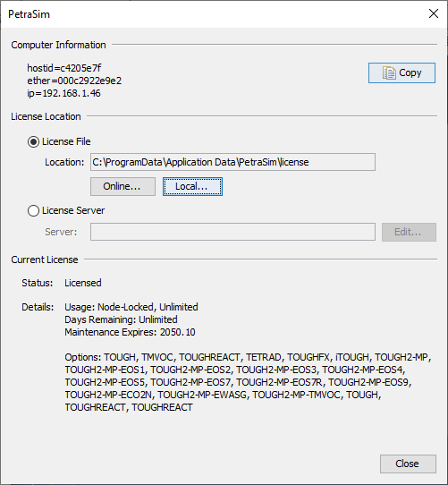Image resolution: width=448 pixels, height=485 pixels.
Task: Click the Usage: Node-Locked, Unlimited line
Action: click(x=131, y=307)
